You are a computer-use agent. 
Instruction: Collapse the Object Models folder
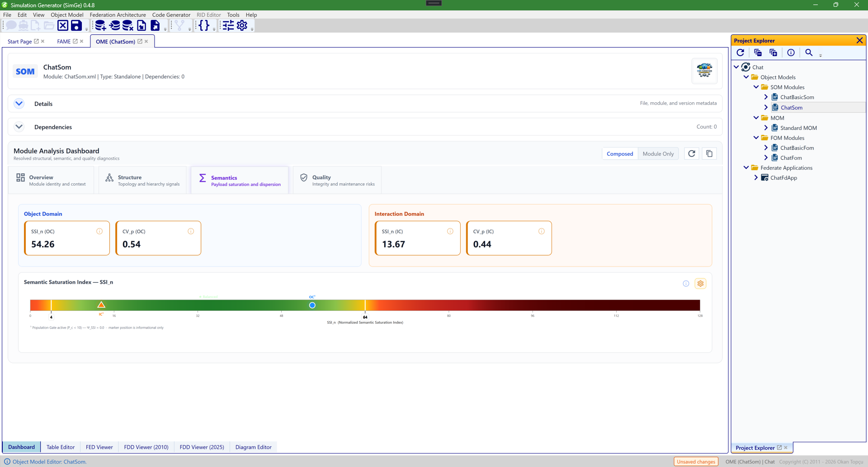coord(746,77)
